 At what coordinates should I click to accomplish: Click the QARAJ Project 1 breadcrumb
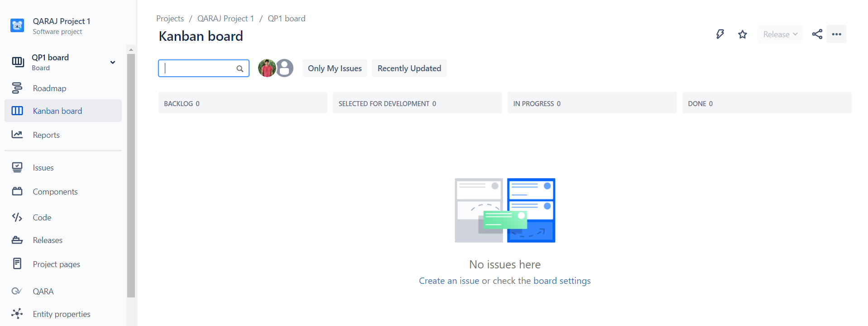(225, 18)
